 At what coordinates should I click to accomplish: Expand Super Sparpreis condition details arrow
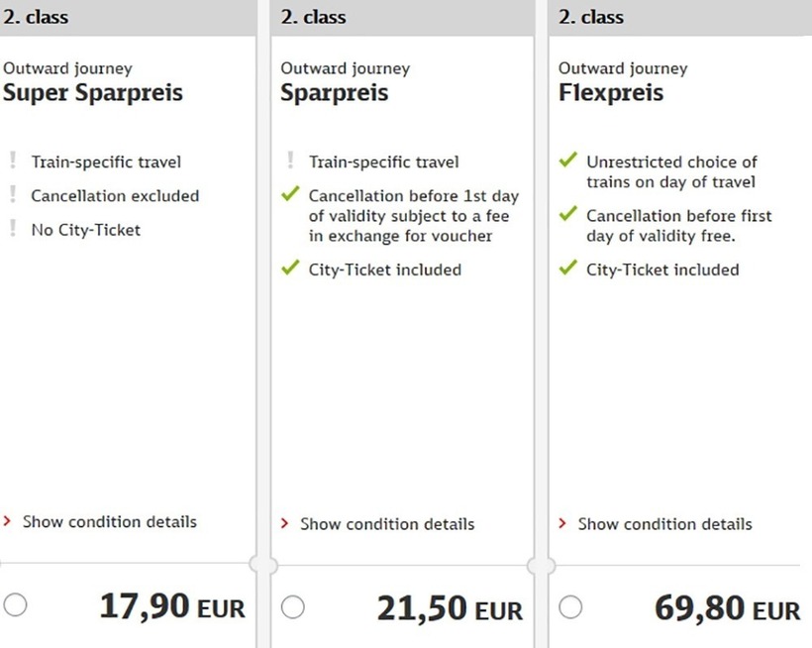click(9, 521)
